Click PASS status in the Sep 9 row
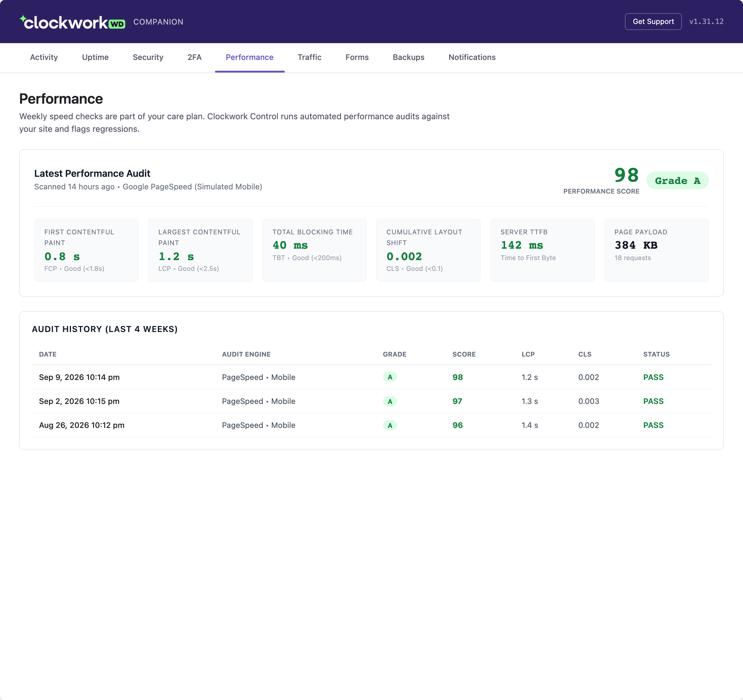The image size is (743, 700). tap(653, 377)
